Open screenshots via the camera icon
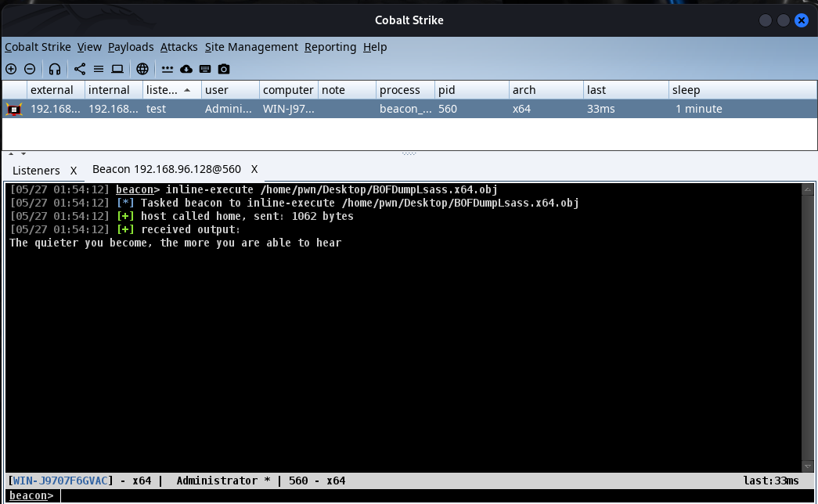818x504 pixels. (x=224, y=69)
